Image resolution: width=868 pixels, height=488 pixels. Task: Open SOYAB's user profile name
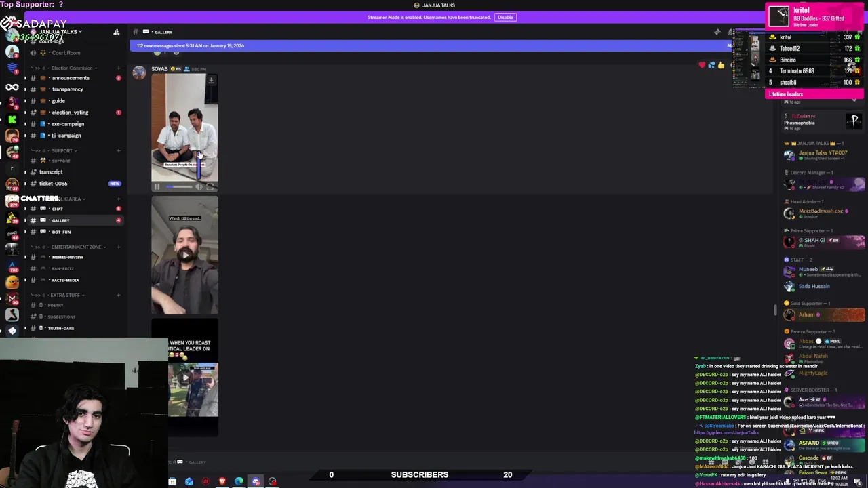159,69
